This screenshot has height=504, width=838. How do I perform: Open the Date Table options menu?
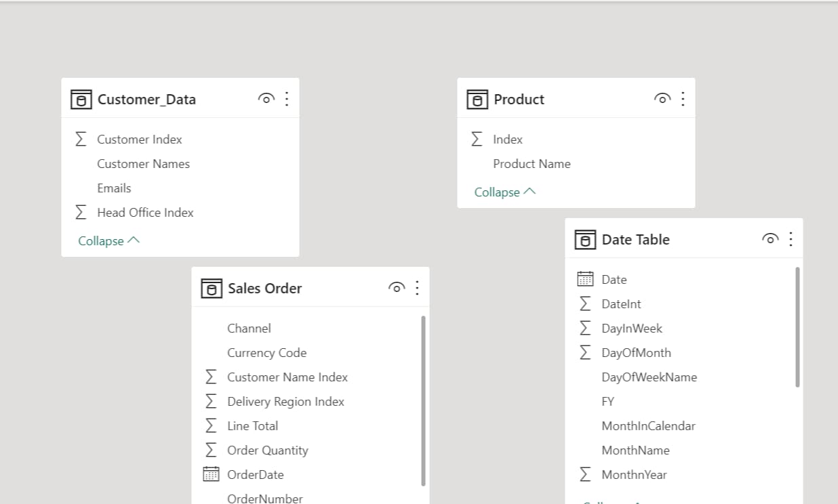[790, 238]
